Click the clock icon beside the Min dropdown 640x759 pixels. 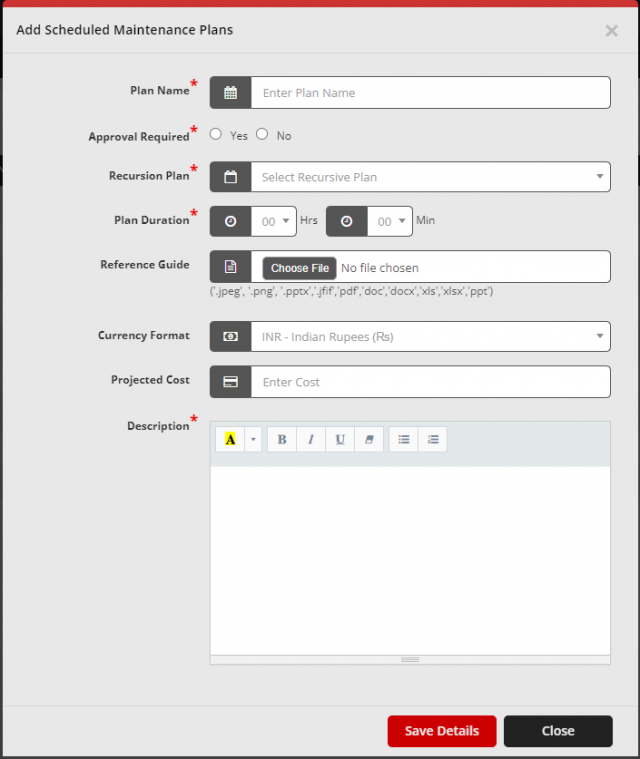click(x=347, y=221)
